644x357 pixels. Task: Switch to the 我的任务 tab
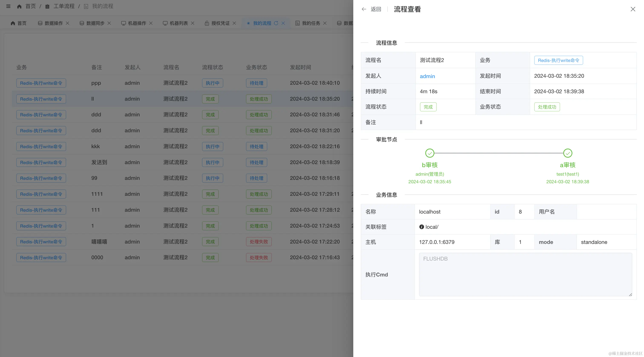(311, 23)
